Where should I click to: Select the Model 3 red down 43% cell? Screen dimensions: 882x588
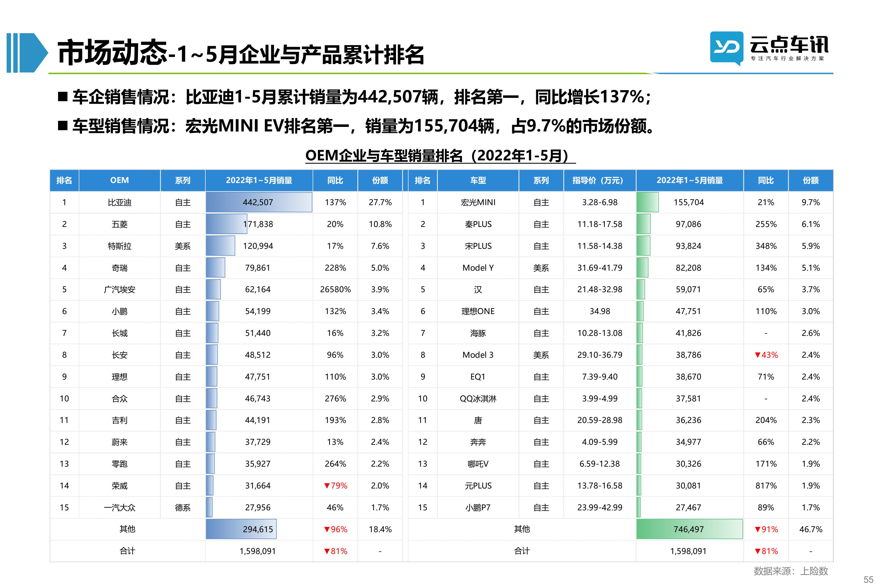(766, 355)
